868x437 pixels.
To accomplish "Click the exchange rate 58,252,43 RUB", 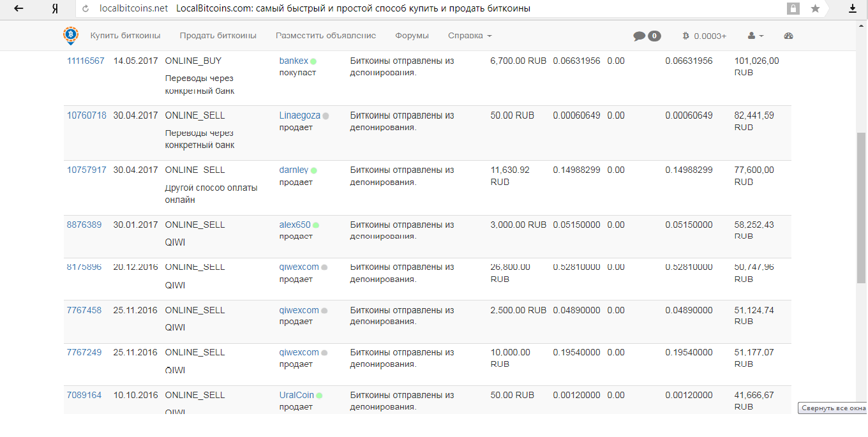I will click(x=754, y=230).
